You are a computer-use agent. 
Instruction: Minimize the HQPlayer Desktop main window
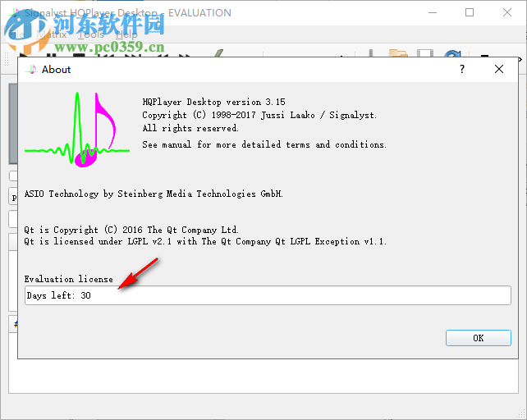coord(433,12)
